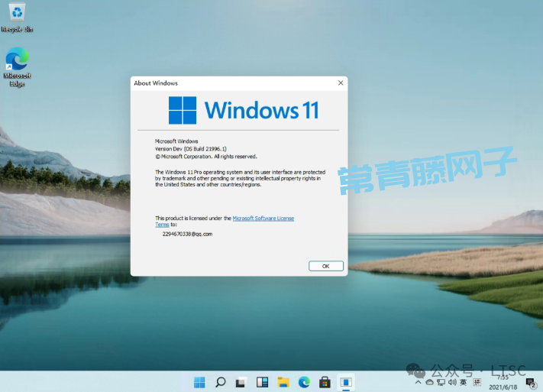Open Microsoft Store from the taskbar

pyautogui.click(x=325, y=382)
